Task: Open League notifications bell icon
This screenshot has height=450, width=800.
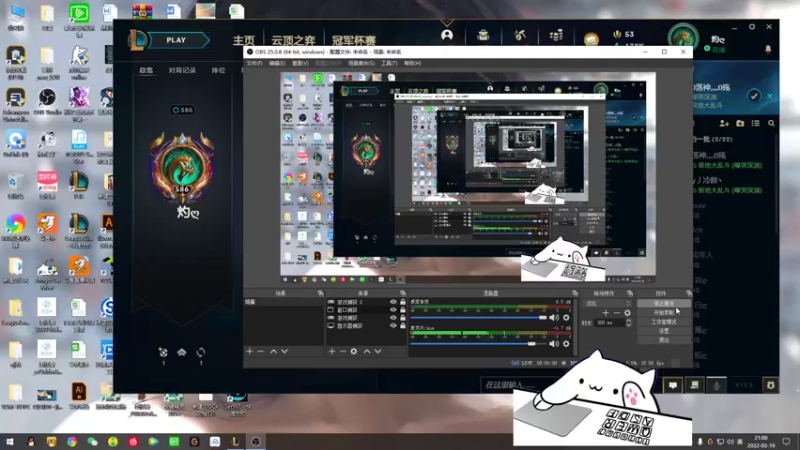Action: click(768, 49)
